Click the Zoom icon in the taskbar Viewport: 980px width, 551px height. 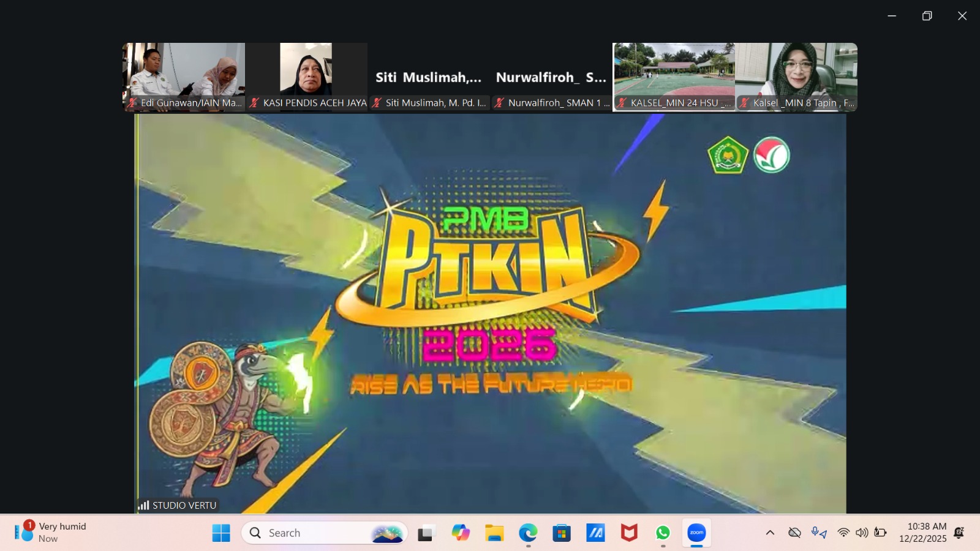tap(696, 533)
